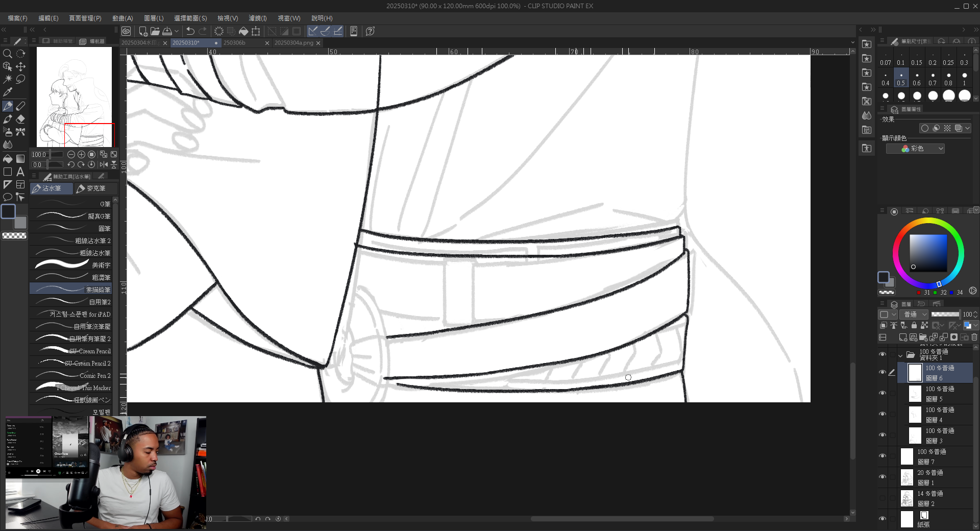Delete the selected layer
Viewport: 980px width, 531px height.
click(x=974, y=337)
